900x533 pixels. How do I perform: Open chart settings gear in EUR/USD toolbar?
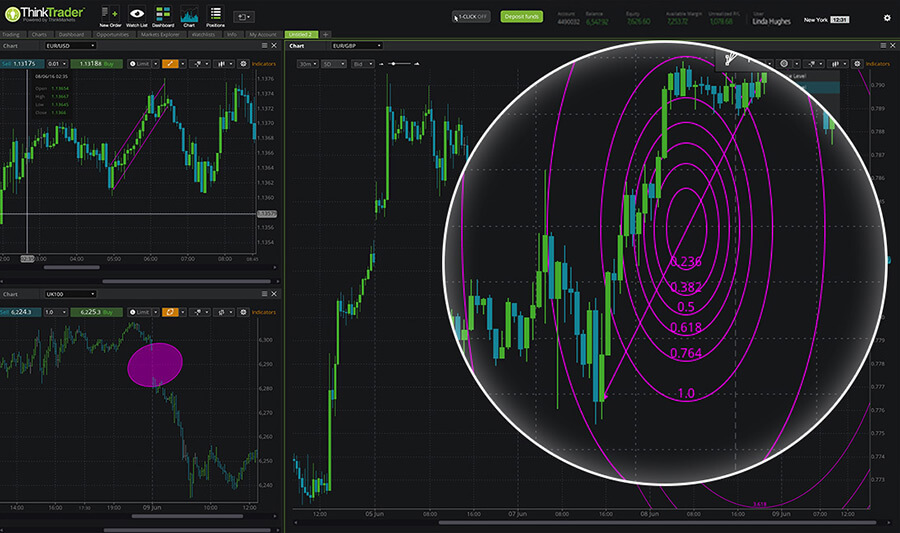243,63
